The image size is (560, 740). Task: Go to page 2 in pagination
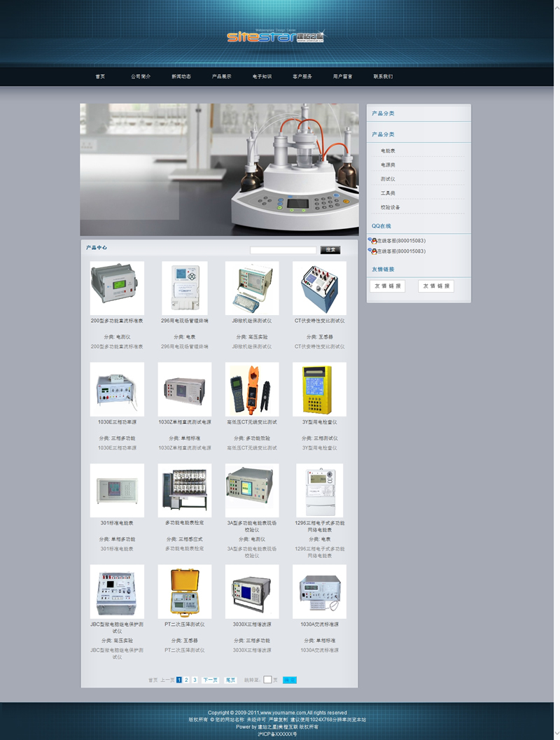187,680
